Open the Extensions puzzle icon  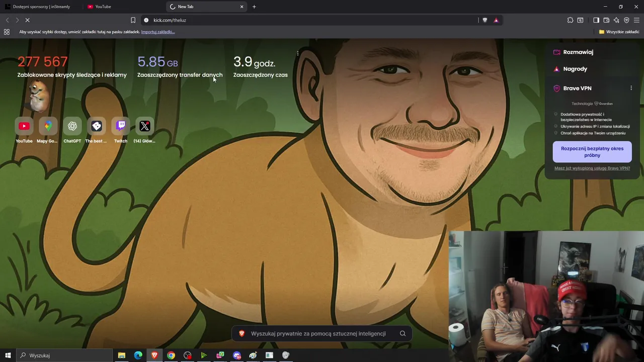point(570,20)
